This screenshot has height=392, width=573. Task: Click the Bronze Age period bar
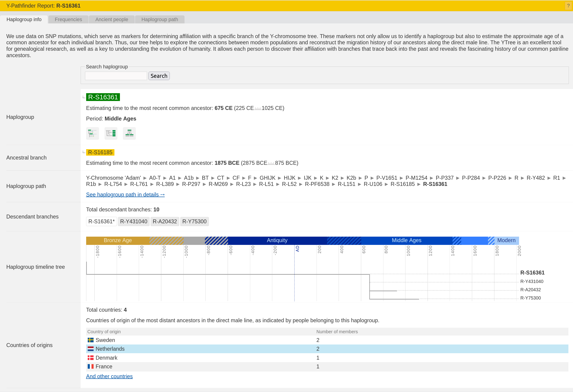click(118, 240)
